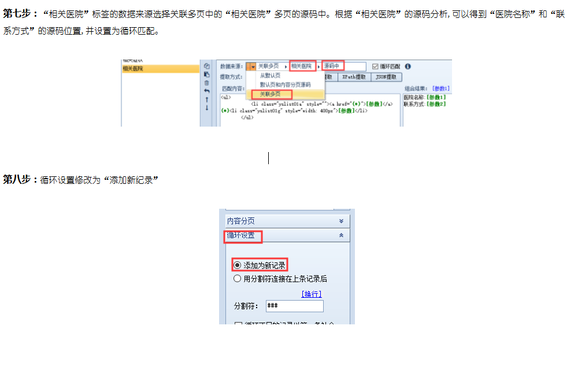The height and width of the screenshot is (392, 574).
Task: Click the undo arrow icon
Action: [206, 90]
